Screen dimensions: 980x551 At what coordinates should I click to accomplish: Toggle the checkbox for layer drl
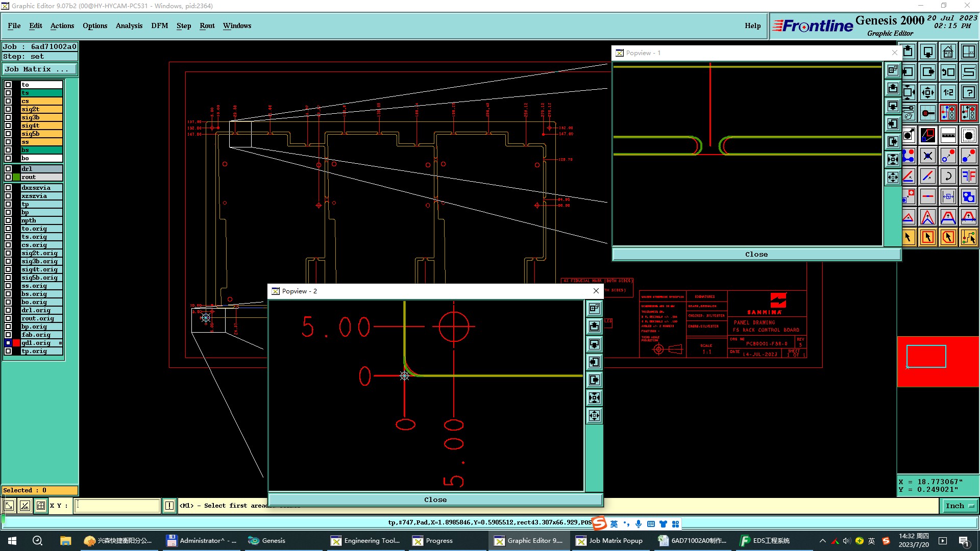8,169
